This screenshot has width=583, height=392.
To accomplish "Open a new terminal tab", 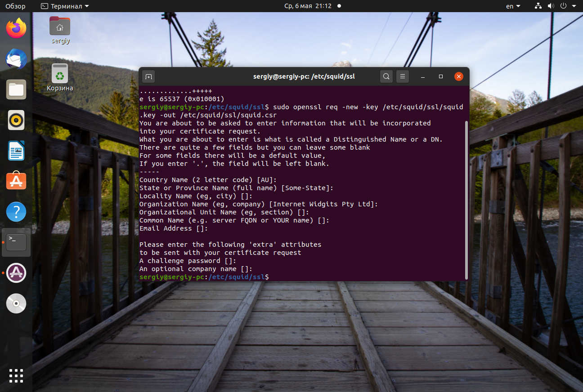I will [x=148, y=76].
